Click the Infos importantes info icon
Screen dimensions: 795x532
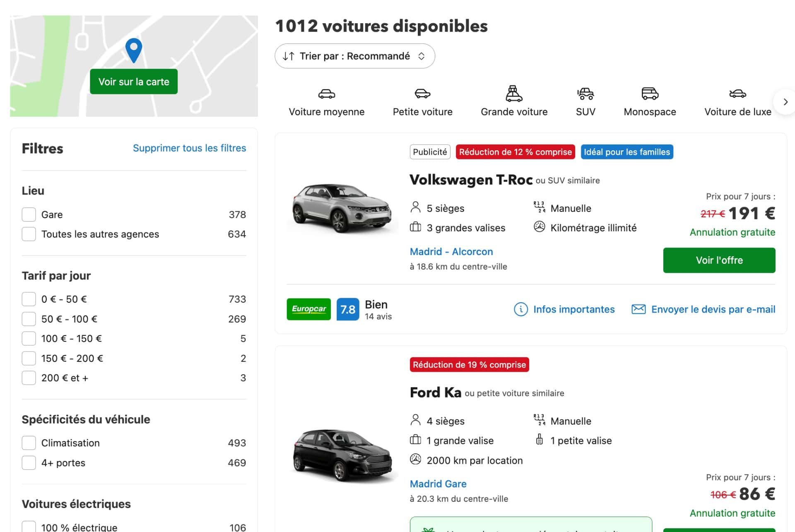click(520, 309)
